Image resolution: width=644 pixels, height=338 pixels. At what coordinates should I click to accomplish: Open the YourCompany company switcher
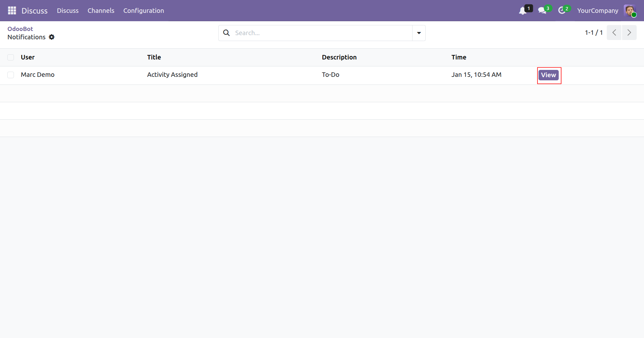597,11
